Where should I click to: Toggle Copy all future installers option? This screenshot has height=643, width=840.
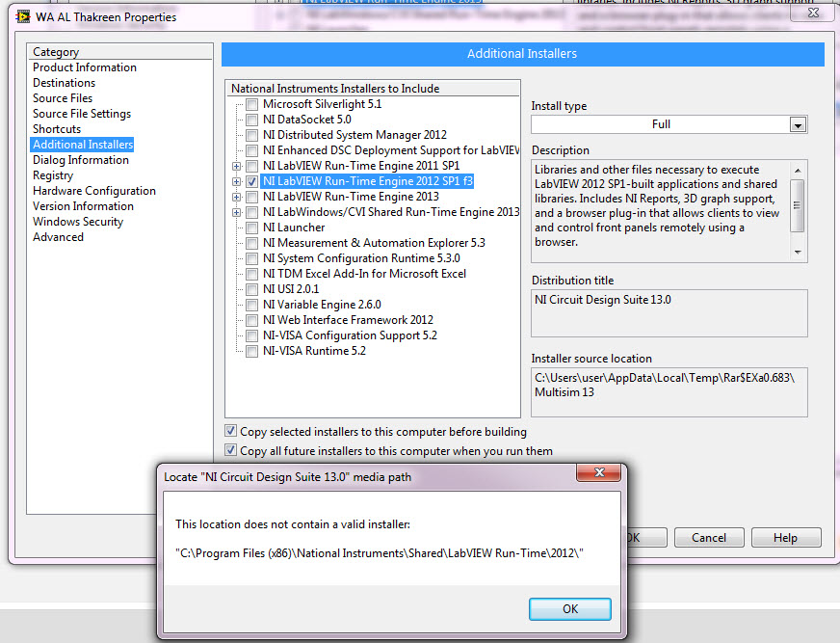(x=230, y=450)
